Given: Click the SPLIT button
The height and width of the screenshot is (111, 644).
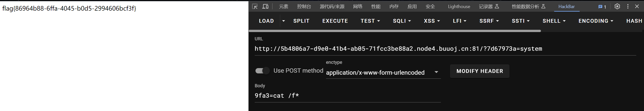Looking at the screenshot, I should tap(301, 21).
